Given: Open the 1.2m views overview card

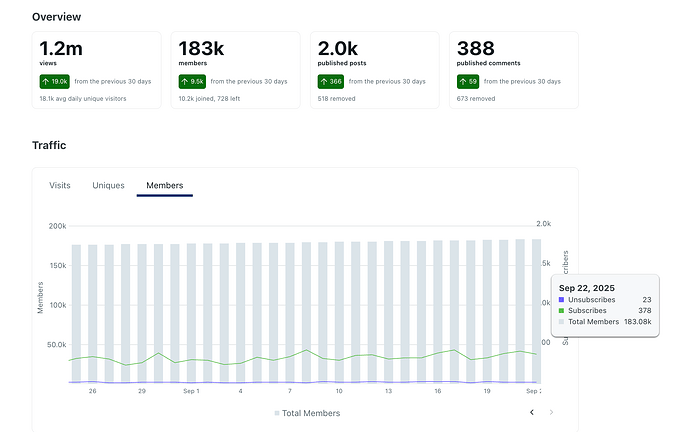Looking at the screenshot, I should pos(96,69).
